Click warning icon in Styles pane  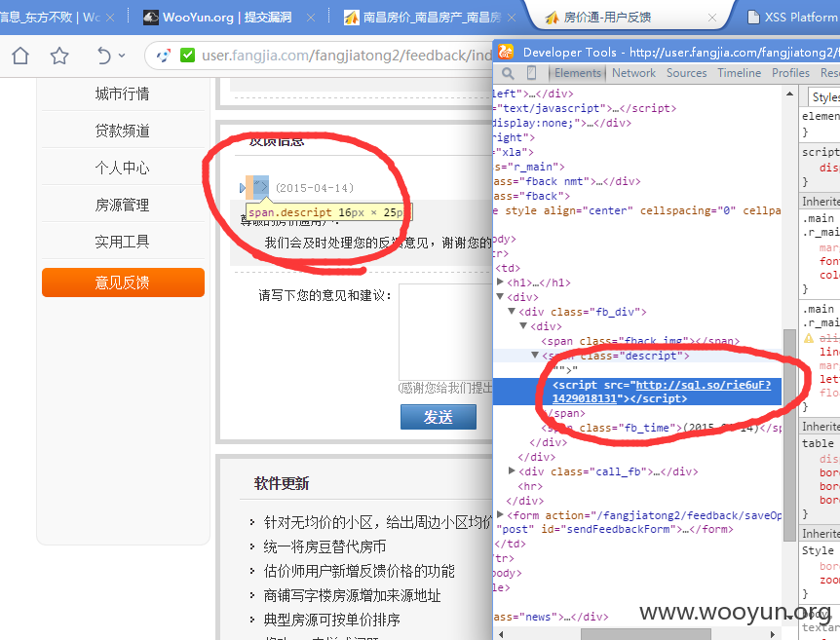pyautogui.click(x=809, y=338)
